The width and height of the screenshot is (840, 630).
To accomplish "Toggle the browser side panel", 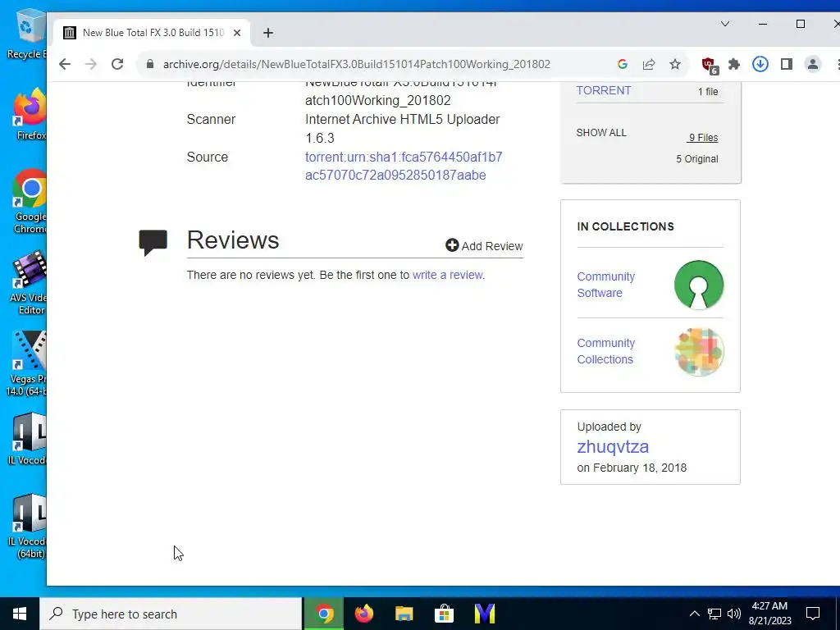I will click(x=787, y=64).
